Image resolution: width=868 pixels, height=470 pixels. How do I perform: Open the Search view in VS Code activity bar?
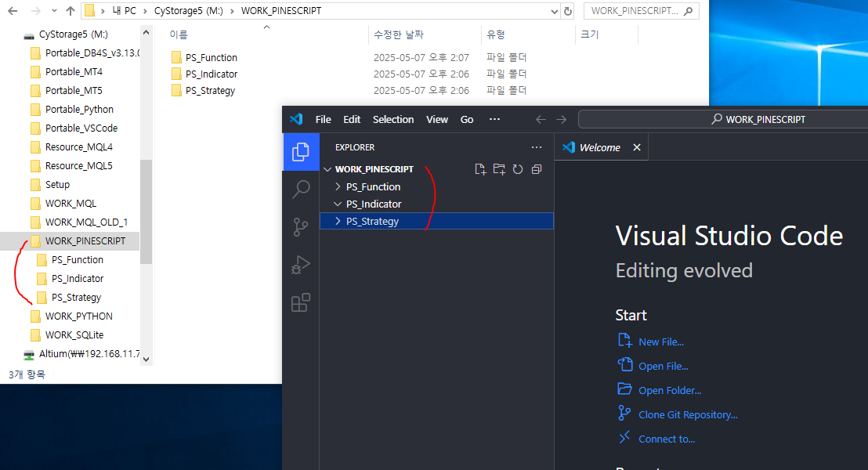(x=301, y=190)
